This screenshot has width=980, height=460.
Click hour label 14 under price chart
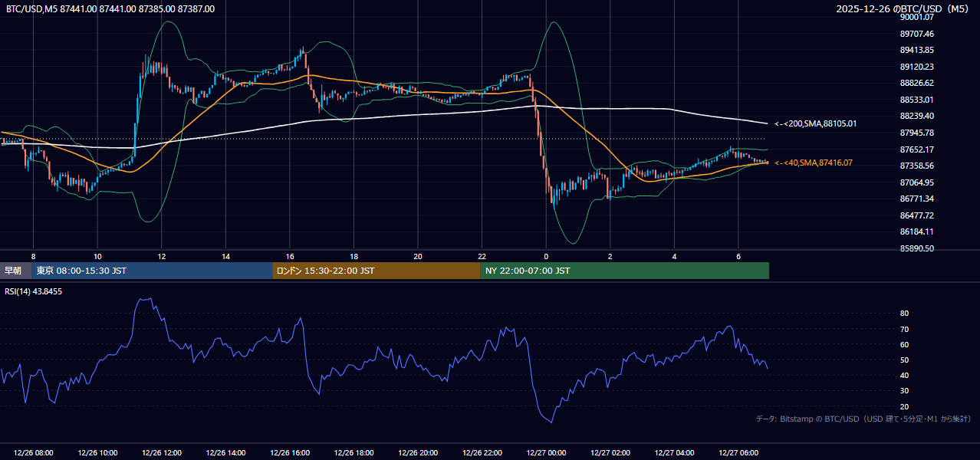[226, 256]
